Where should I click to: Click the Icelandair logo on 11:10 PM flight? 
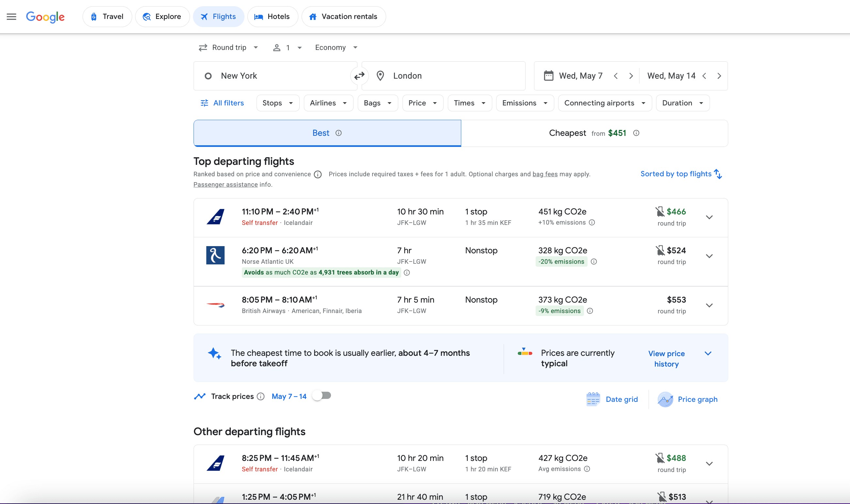[216, 216]
